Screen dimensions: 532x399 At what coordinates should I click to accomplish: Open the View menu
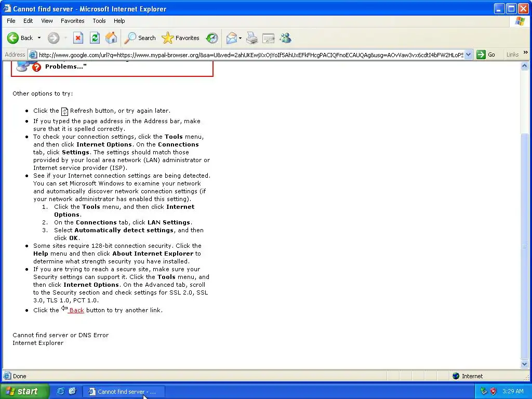pos(47,21)
